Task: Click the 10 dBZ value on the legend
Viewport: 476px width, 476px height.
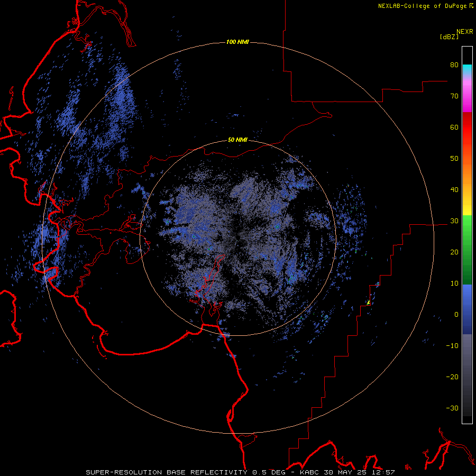Action: (454, 283)
